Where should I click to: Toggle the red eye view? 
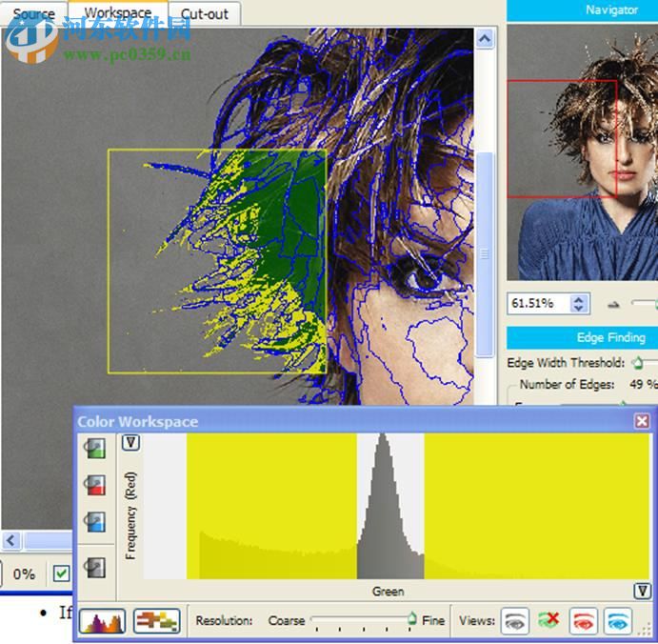(584, 620)
